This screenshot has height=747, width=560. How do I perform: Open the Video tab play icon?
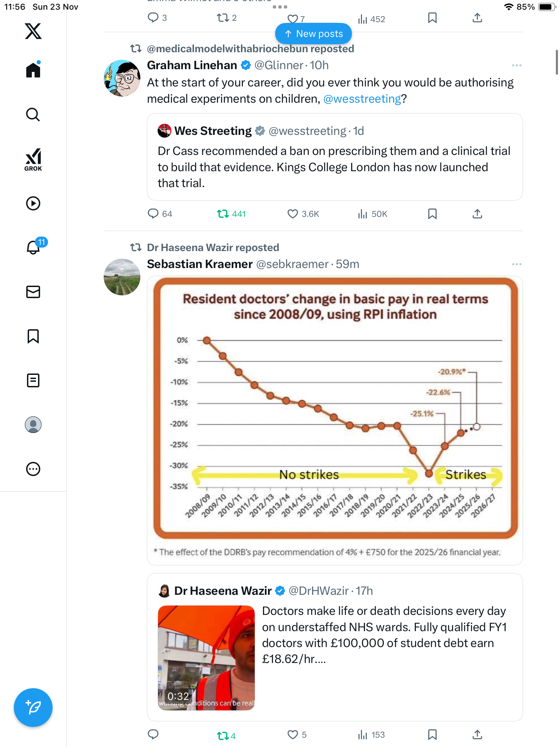(33, 203)
